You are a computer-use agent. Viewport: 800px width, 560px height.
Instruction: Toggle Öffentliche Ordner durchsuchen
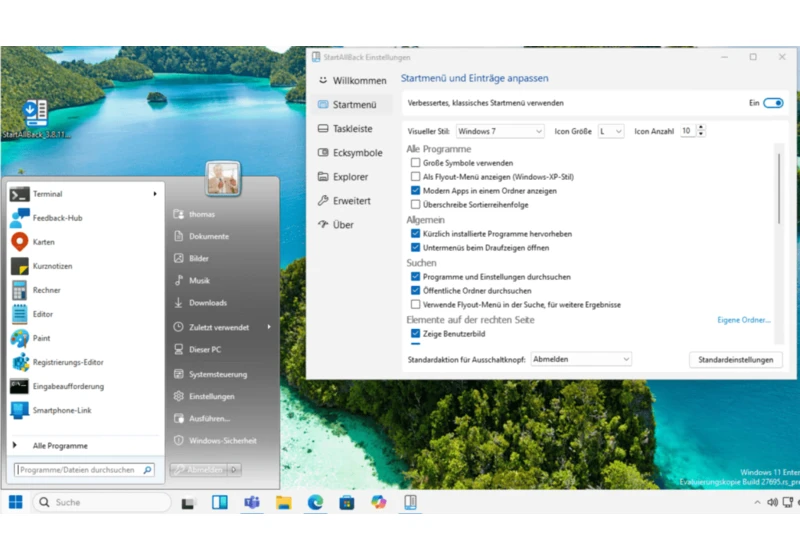pyautogui.click(x=415, y=290)
